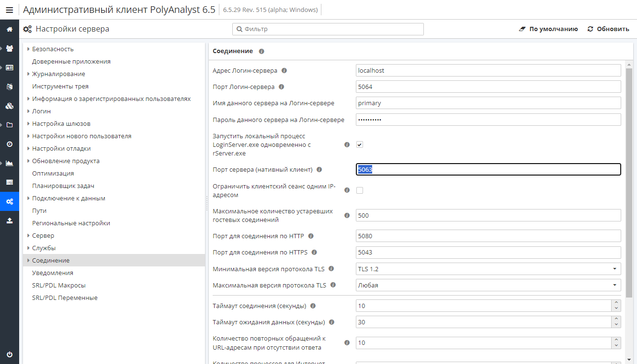The width and height of the screenshot is (637, 364).
Task: Click info icon for Минимальная версия протокола TLS
Action: coord(331,269)
